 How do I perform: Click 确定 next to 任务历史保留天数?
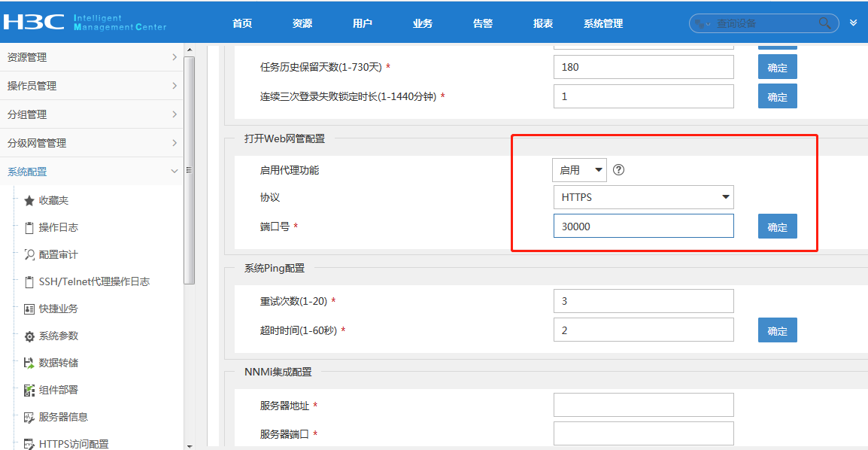point(777,67)
